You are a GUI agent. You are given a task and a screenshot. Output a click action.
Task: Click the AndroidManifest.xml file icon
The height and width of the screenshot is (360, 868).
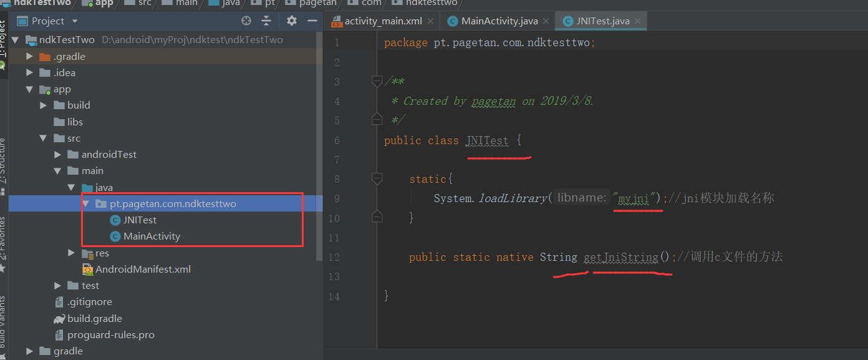tap(87, 269)
